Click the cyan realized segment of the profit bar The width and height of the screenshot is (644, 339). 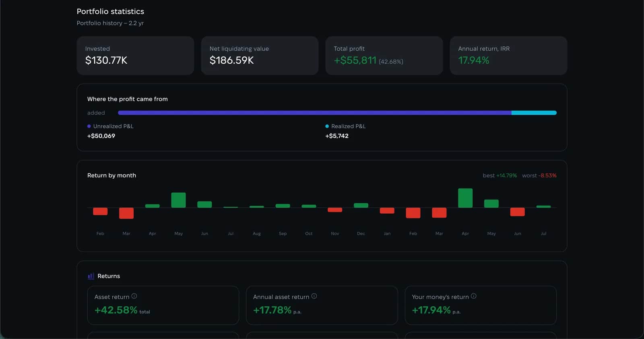point(534,113)
